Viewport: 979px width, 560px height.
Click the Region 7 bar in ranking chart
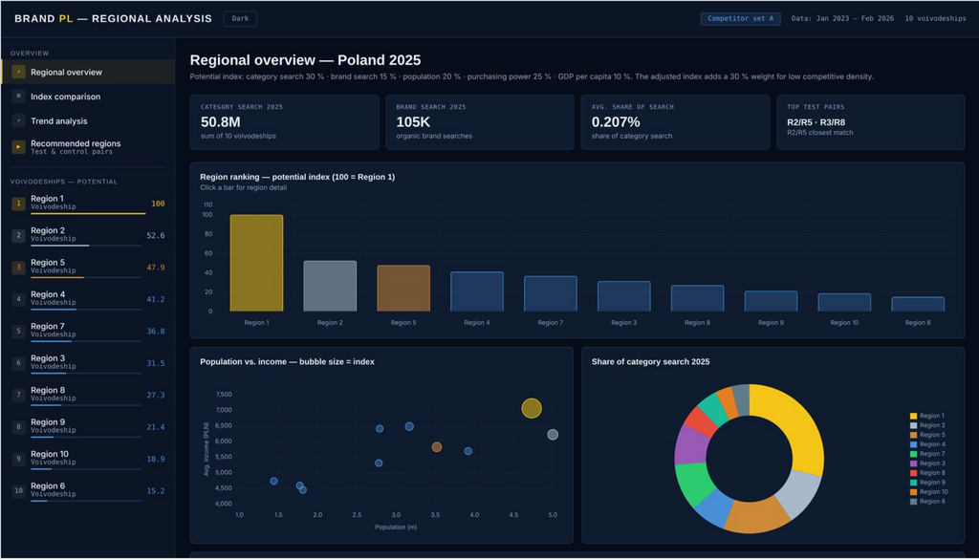tap(550, 293)
